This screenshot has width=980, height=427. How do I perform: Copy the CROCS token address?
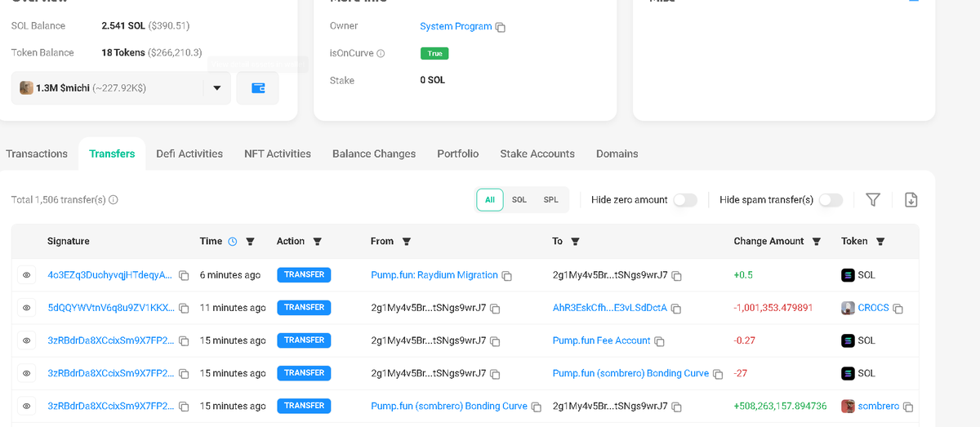(898, 309)
